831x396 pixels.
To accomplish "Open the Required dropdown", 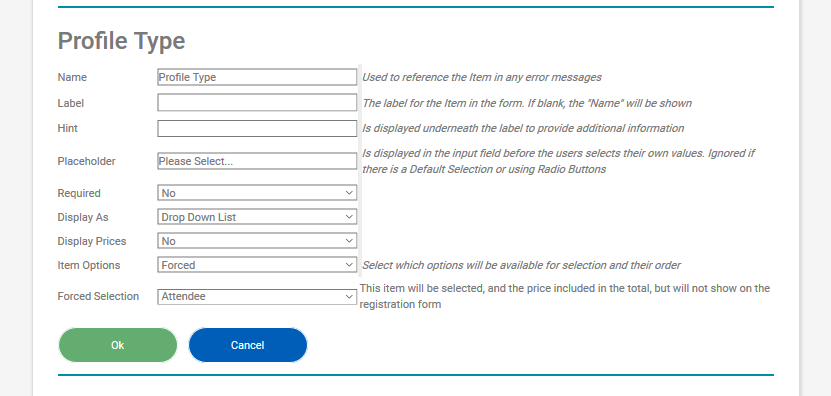I will click(257, 193).
